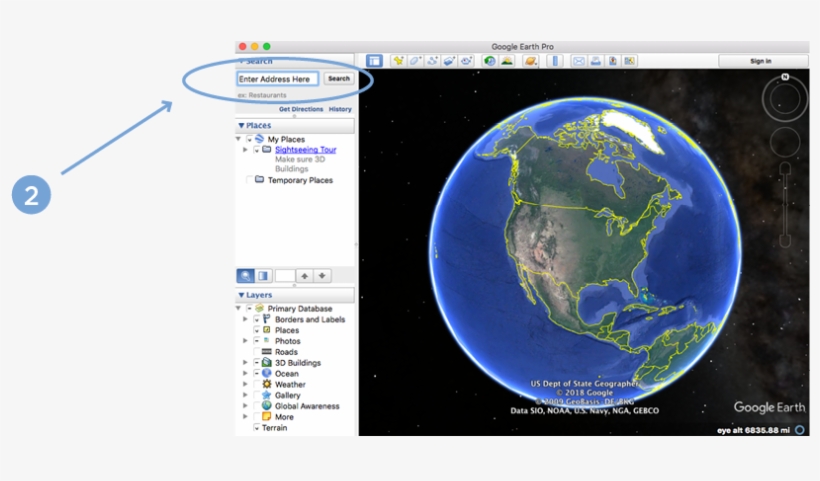Move selected place down with arrow button
820x481 pixels.
pos(322,276)
